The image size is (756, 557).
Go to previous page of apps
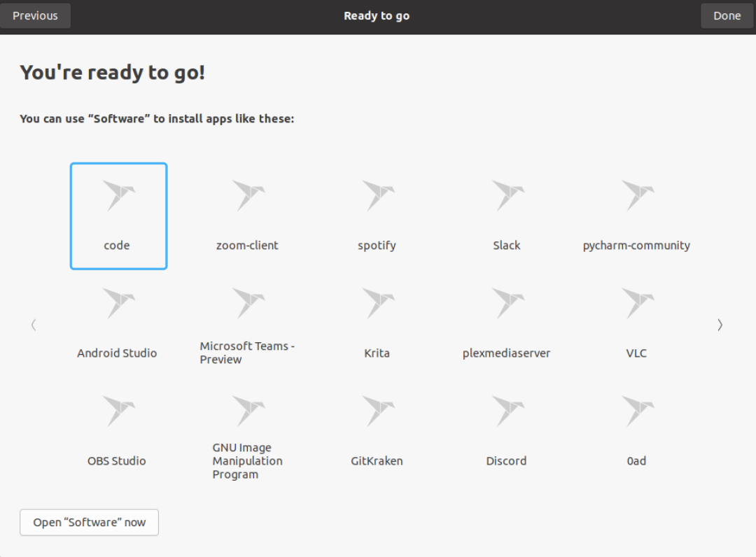(34, 325)
